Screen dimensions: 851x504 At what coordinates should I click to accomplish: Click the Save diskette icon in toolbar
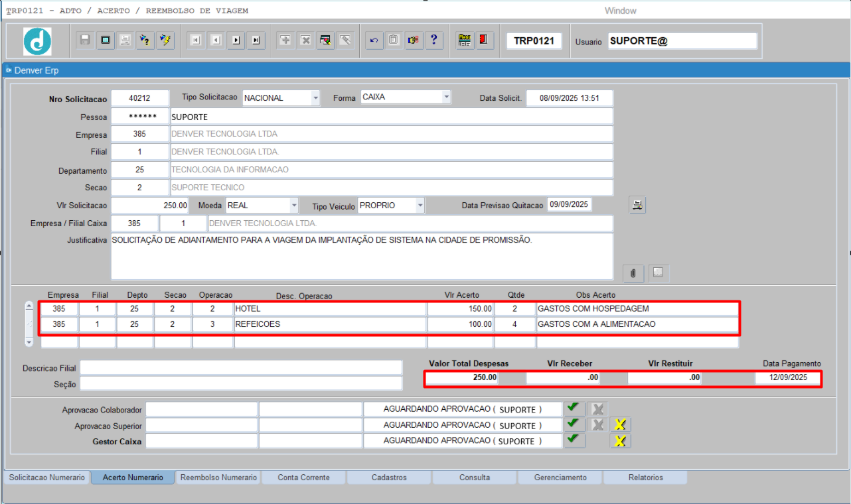click(85, 40)
